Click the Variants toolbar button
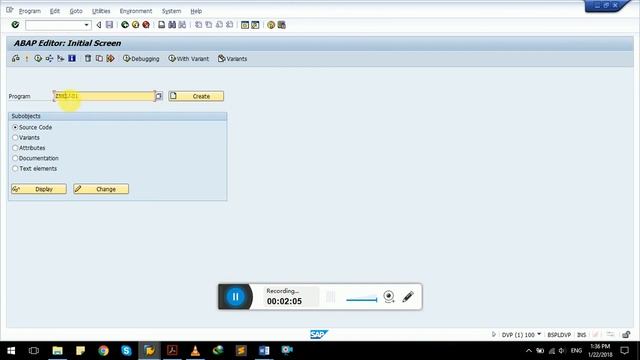The width and height of the screenshot is (640, 360). (232, 59)
